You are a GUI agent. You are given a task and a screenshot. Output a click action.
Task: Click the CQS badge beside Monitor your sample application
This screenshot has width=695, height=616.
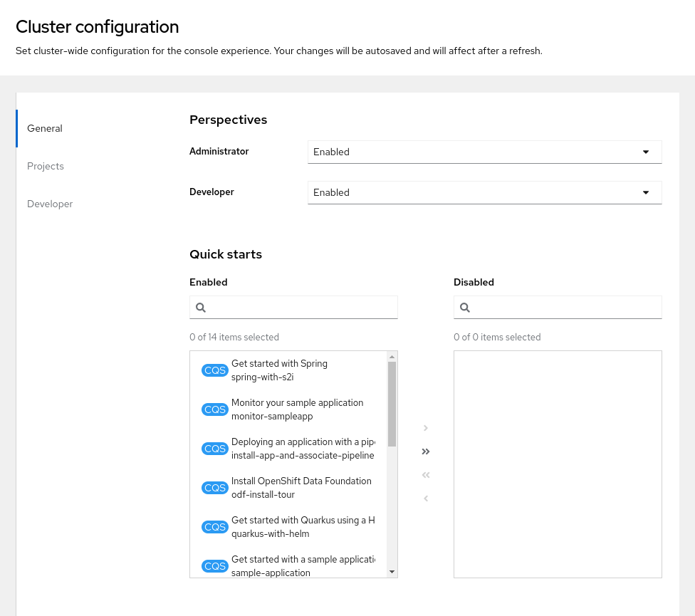coord(215,409)
